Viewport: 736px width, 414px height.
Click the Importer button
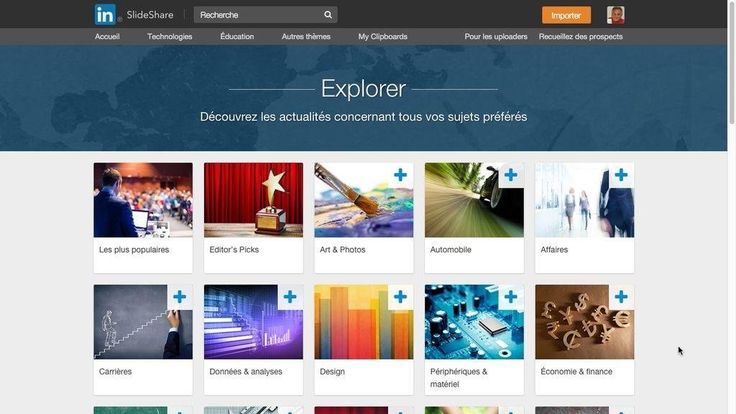coord(566,15)
